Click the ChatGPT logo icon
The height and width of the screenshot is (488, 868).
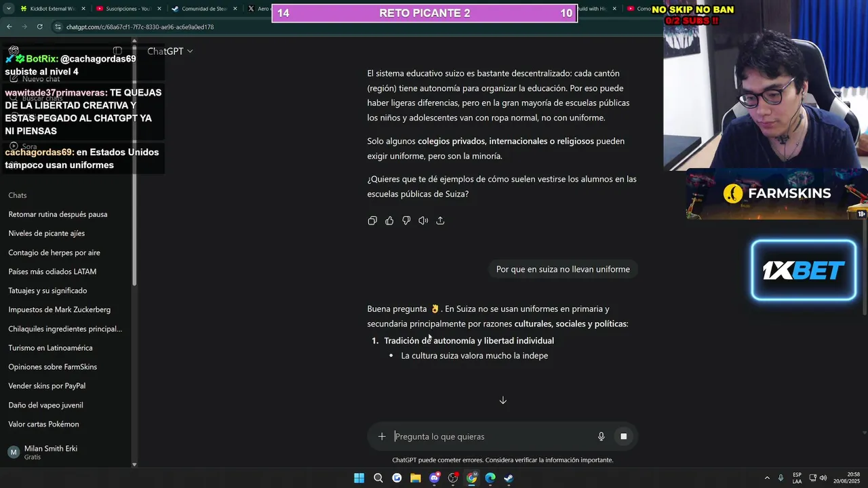point(14,51)
